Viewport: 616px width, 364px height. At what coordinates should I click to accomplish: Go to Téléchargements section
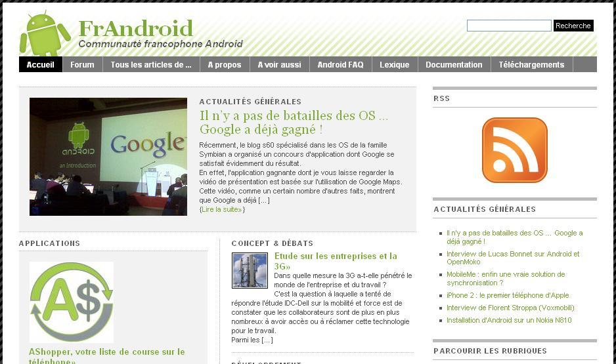point(531,65)
